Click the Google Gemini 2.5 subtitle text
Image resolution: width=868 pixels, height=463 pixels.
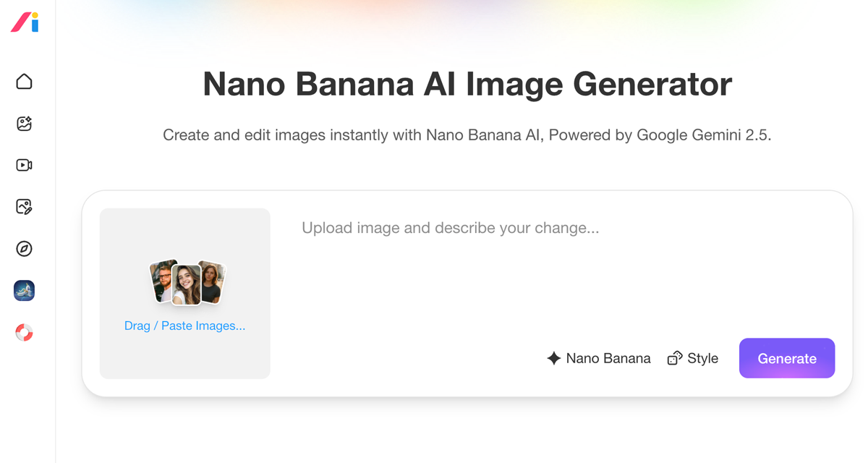coord(467,135)
